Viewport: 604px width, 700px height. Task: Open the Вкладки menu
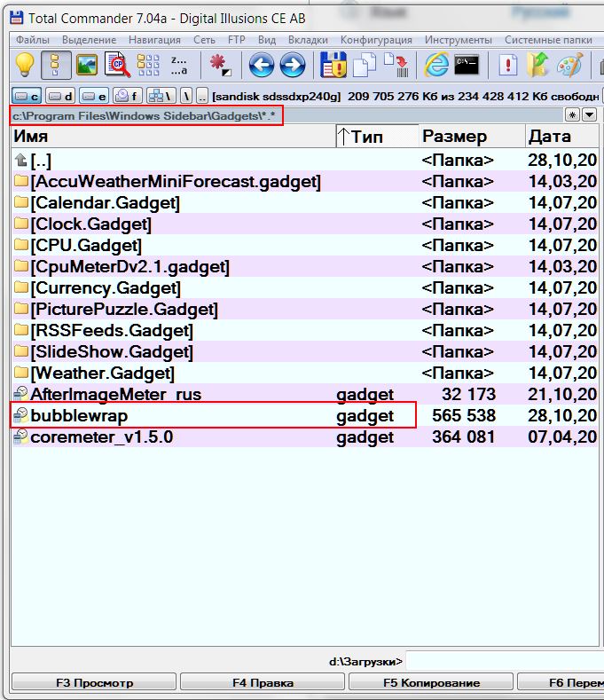click(308, 40)
